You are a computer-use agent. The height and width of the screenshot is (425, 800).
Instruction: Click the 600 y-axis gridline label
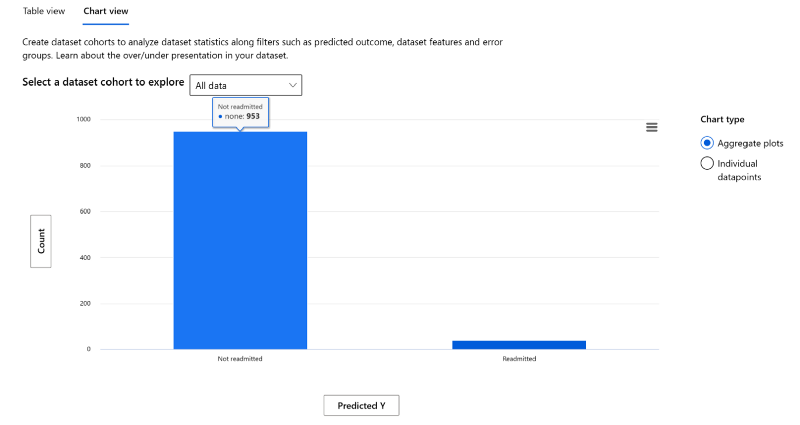point(85,211)
